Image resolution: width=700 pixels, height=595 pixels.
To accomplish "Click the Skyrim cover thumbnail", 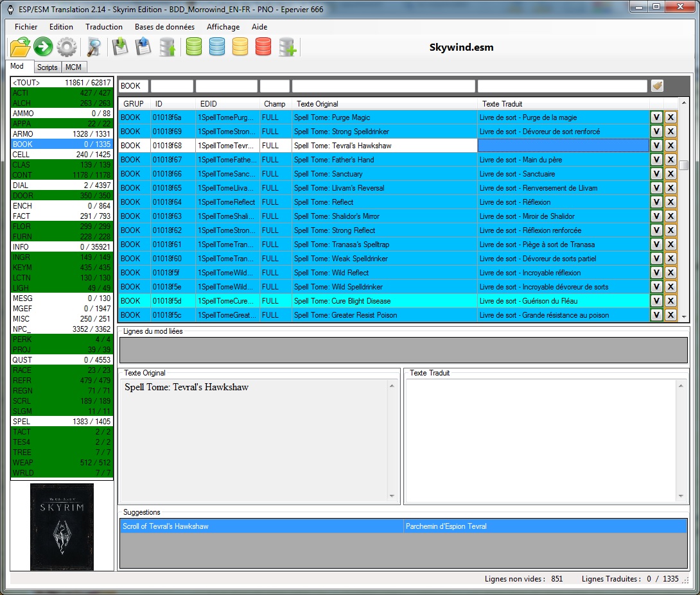I will (62, 527).
